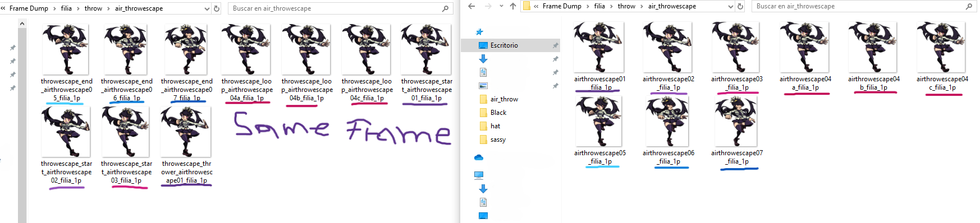Select throwescape_end_airthrowescape05_filia_1p file

(66, 63)
